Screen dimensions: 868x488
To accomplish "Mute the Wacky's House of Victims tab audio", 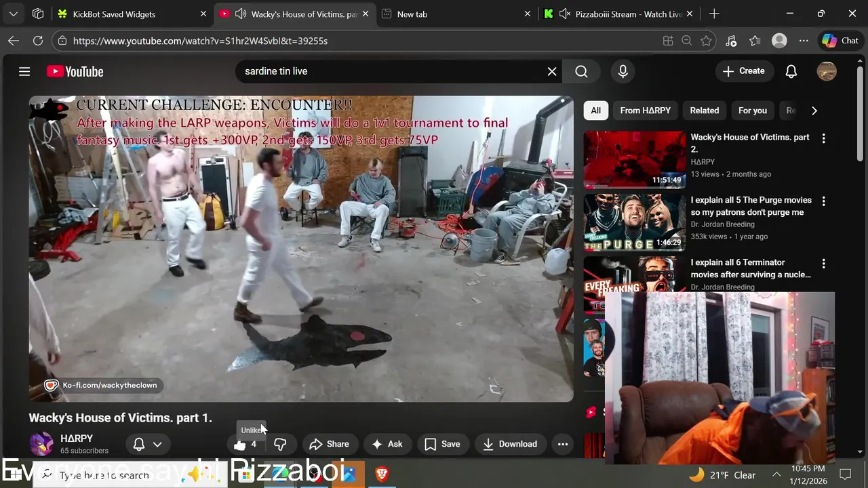I will pos(241,14).
